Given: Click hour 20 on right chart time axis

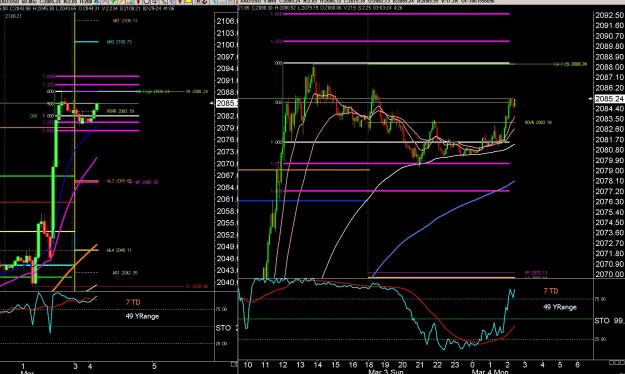Looking at the screenshot, I should pyautogui.click(x=402, y=365).
